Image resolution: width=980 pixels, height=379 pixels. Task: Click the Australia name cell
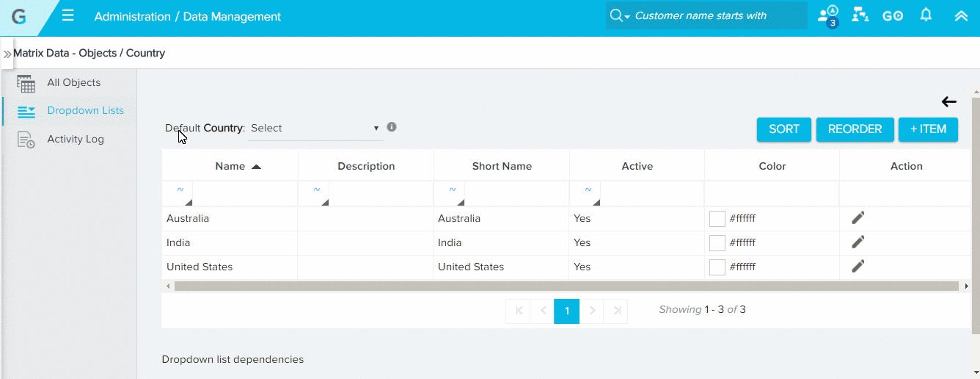(x=230, y=218)
